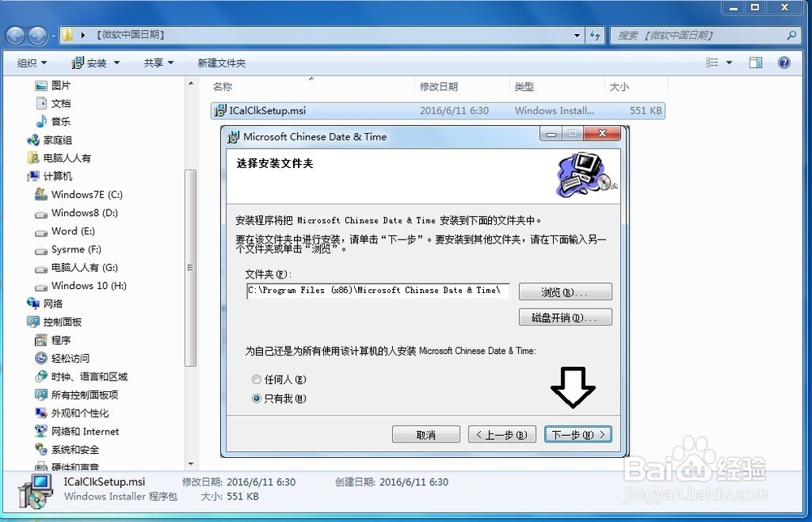Open the 组织 (Organize) dropdown menu
Screen dimensions: 812x522
click(32, 63)
